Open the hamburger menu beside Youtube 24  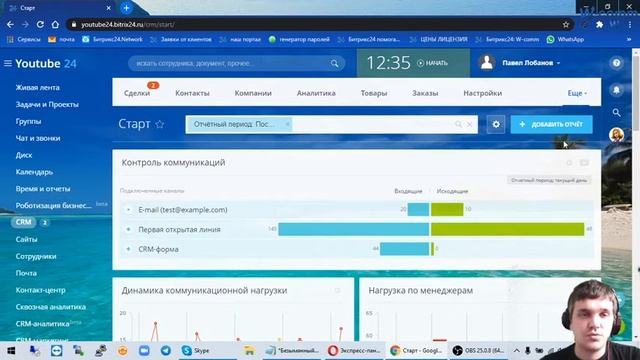pyautogui.click(x=8, y=63)
